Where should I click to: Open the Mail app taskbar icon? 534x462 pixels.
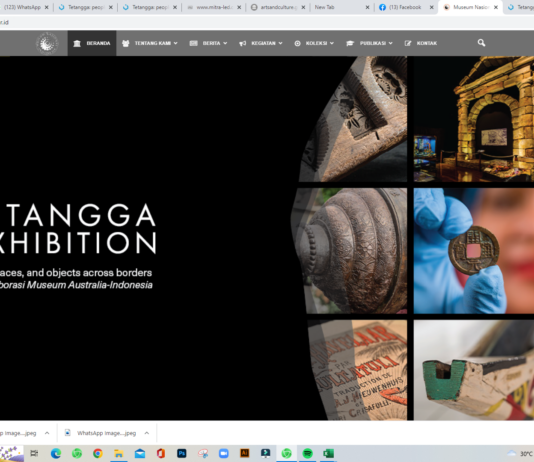click(140, 453)
